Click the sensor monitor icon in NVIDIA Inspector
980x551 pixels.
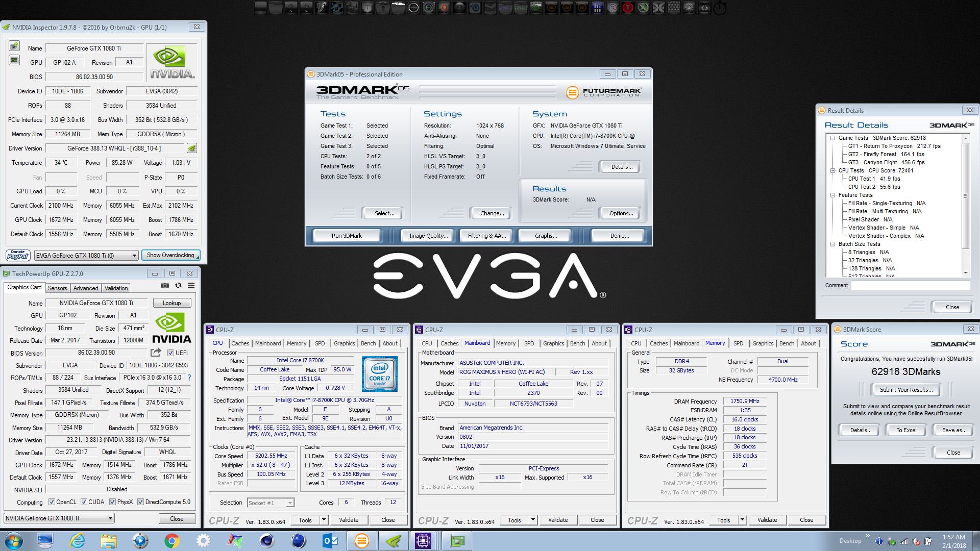point(14,61)
